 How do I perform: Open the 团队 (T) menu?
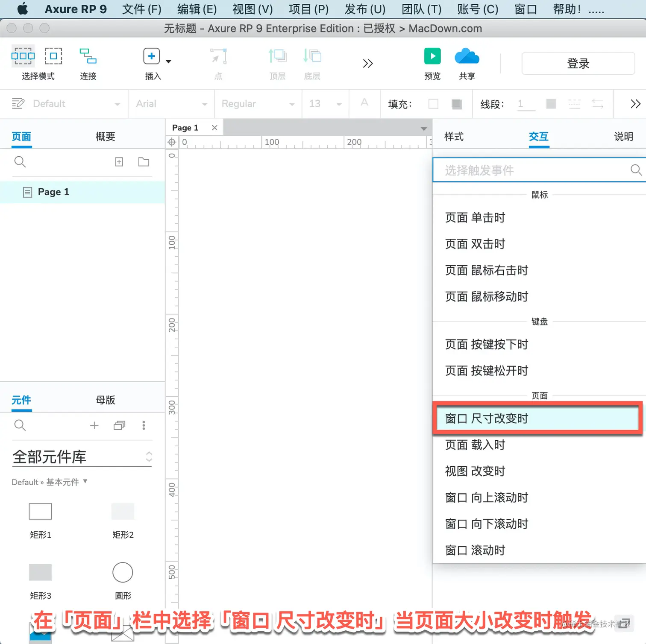pos(422,9)
